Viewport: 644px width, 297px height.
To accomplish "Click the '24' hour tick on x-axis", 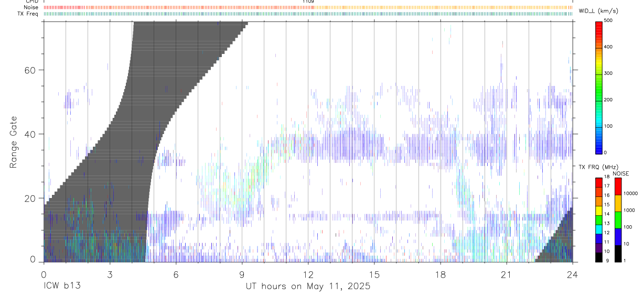I will coord(572,274).
